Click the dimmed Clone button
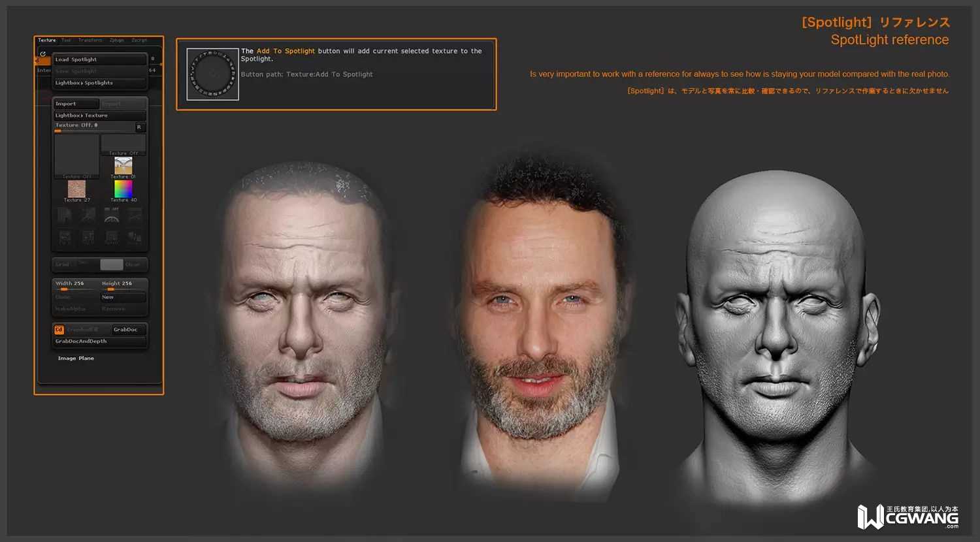 click(76, 297)
